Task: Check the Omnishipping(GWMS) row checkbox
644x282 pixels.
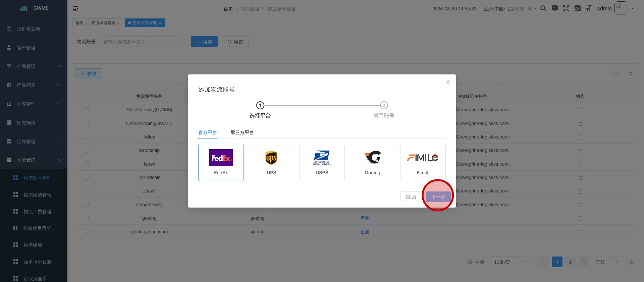Action: click(86, 123)
